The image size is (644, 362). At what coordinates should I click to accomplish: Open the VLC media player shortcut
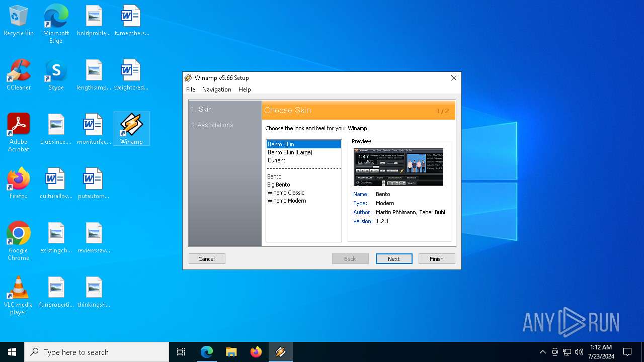(x=19, y=296)
